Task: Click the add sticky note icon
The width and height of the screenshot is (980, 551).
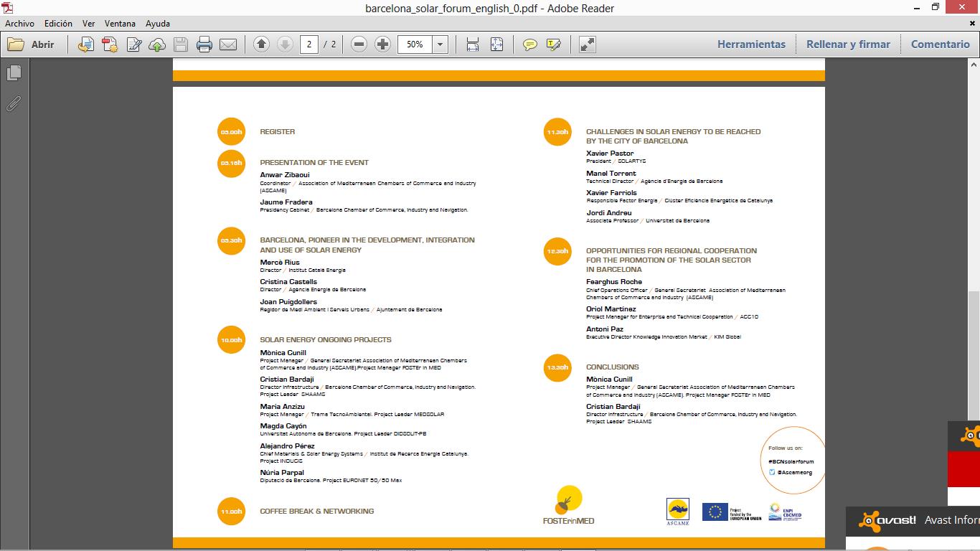Action: (530, 44)
